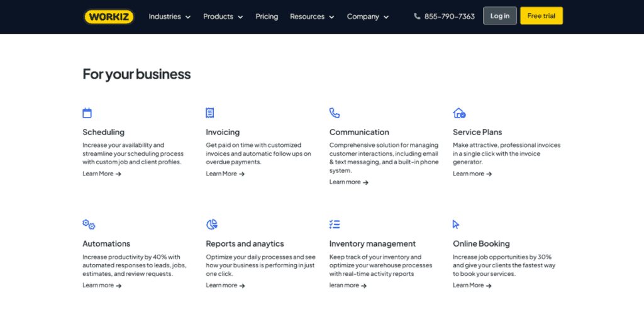Click the Log in button

pos(500,16)
